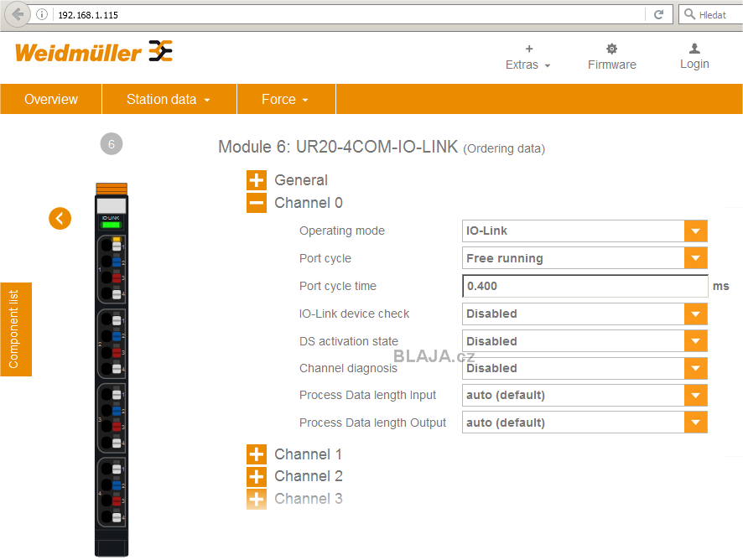Open the Firmware page
The image size is (743, 560).
[x=611, y=65]
